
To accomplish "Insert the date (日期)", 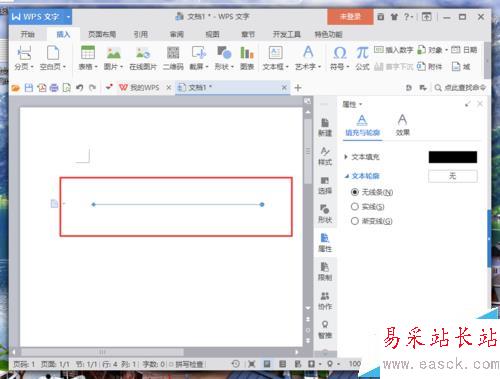I will 464,50.
